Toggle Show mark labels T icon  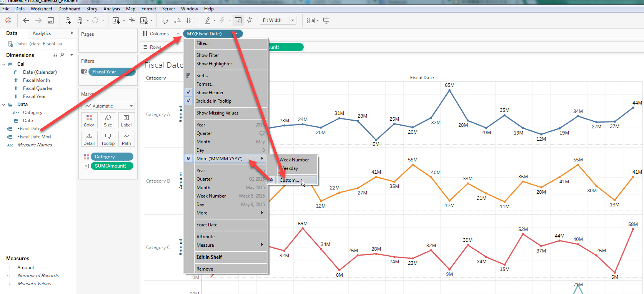(238, 20)
